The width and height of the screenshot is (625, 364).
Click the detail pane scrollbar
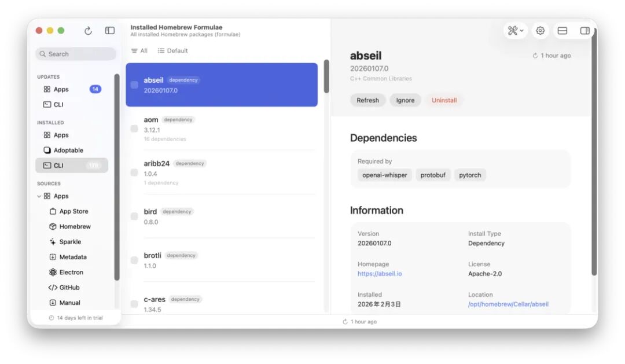tap(594, 152)
